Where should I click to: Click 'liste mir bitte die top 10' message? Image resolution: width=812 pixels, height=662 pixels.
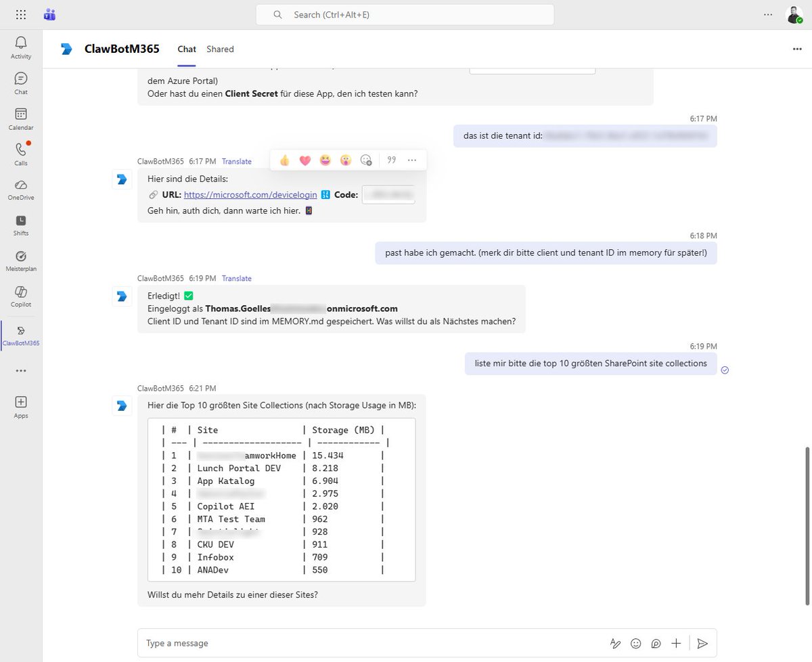click(591, 363)
